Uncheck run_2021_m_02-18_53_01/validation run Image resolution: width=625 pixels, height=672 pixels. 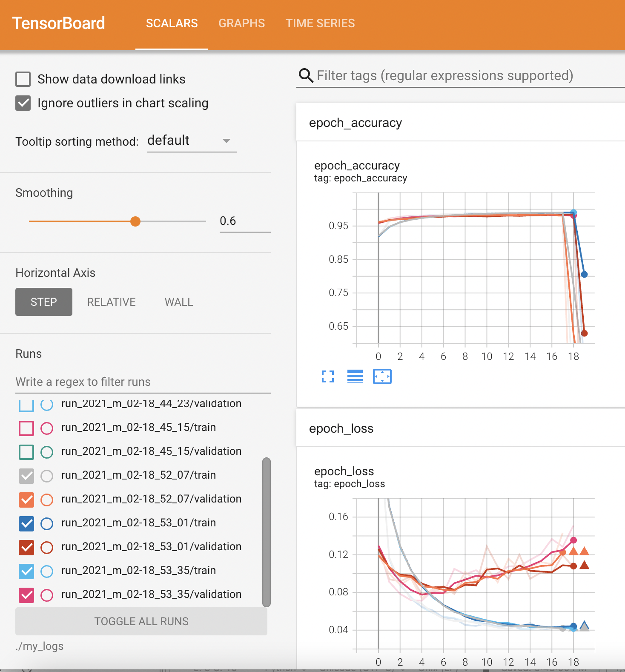26,547
